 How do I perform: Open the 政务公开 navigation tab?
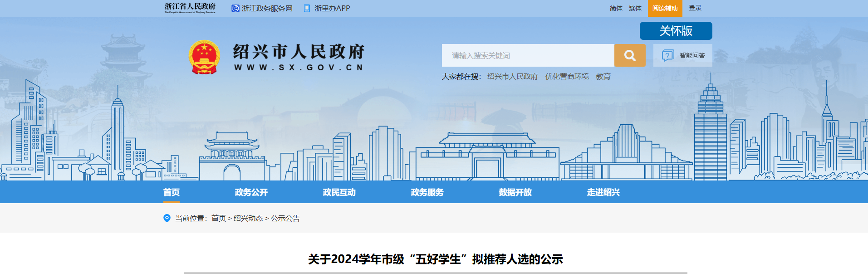tap(251, 192)
